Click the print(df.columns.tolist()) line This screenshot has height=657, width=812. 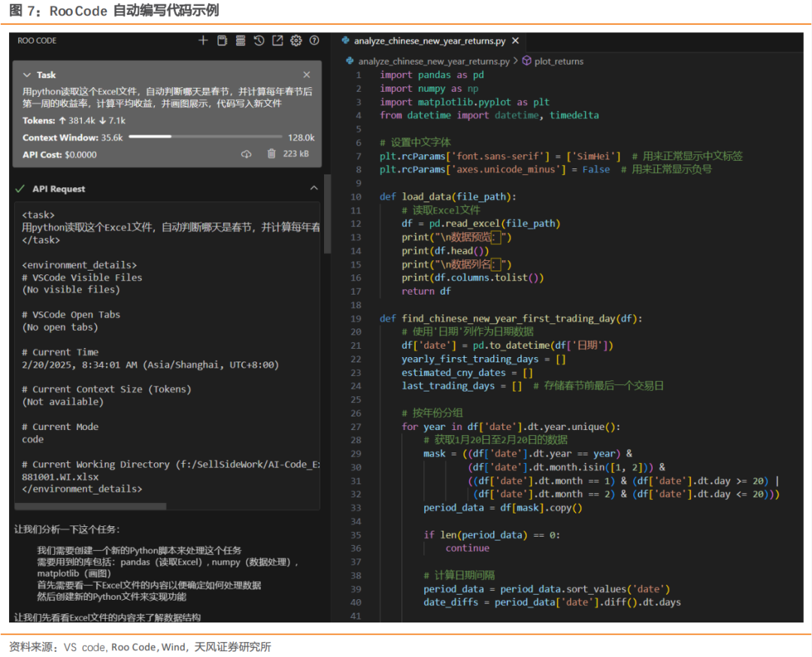click(x=473, y=278)
